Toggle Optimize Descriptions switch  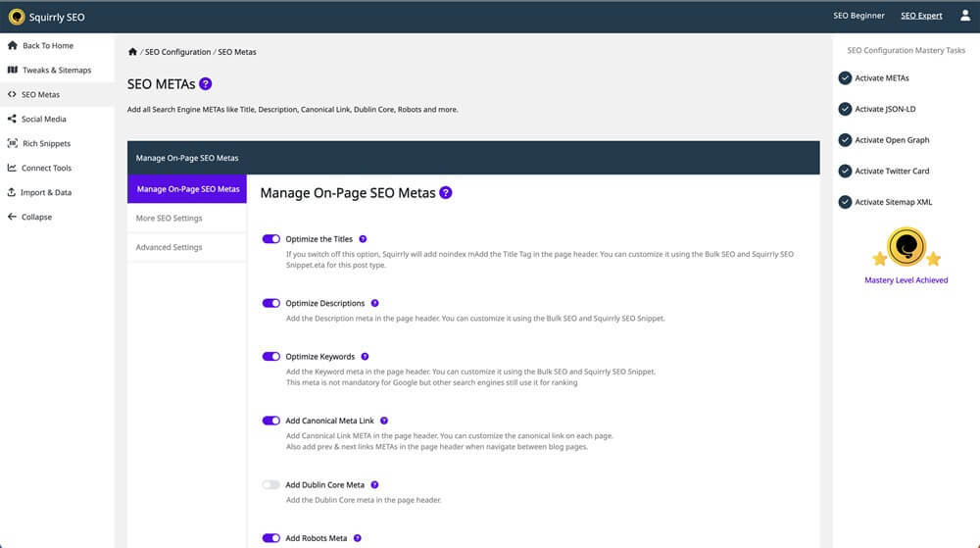tap(271, 303)
